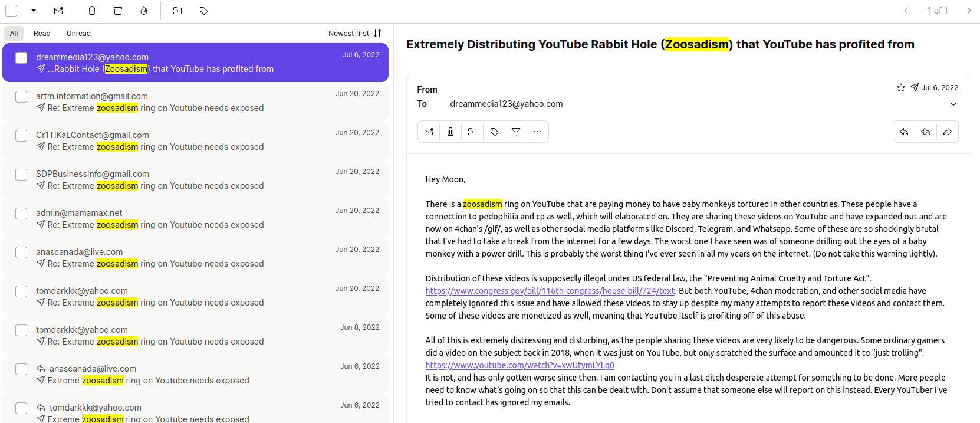Expand message recipient details chevron
The height and width of the screenshot is (423, 980).
coord(953,104)
